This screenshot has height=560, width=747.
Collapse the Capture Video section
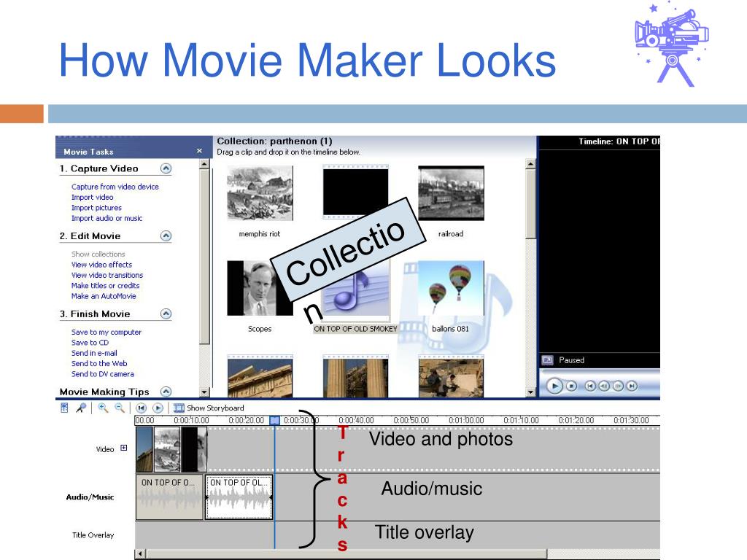[x=166, y=168]
